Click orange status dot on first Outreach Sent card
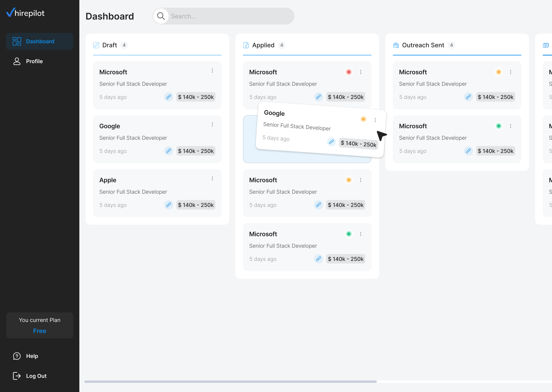Screen dimensions: 552x392 pos(498,72)
